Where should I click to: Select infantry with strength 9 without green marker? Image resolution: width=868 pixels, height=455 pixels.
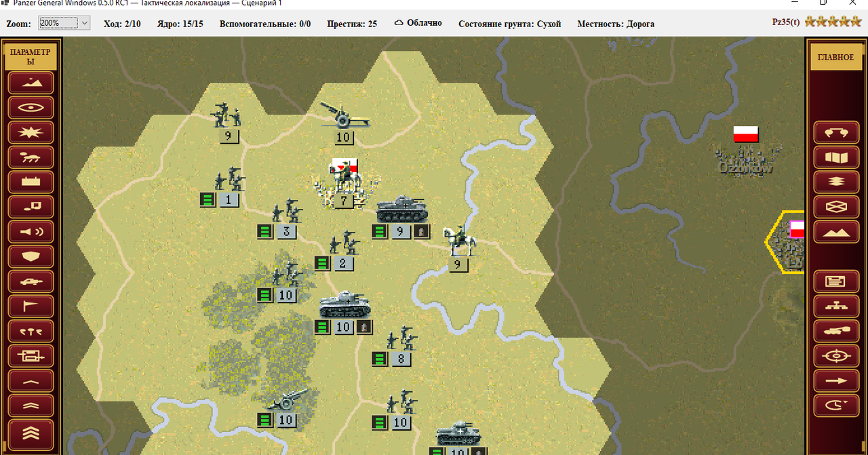pos(228,115)
